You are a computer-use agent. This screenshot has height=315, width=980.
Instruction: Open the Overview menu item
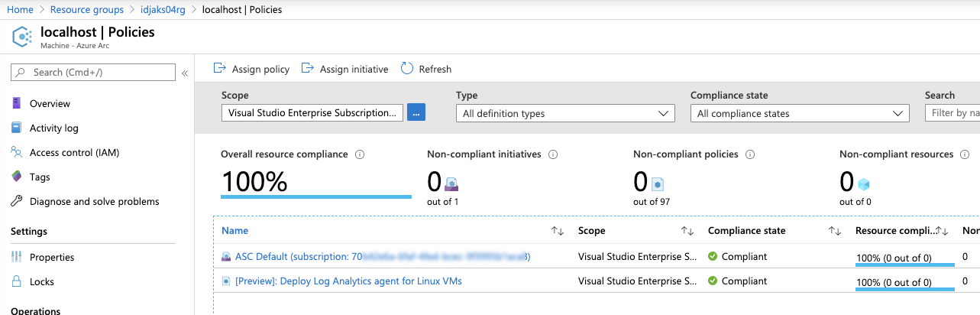pyautogui.click(x=50, y=103)
